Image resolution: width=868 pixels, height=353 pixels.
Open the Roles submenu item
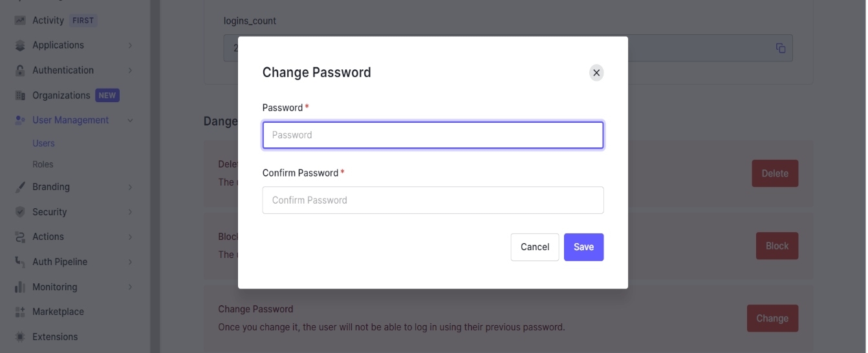pyautogui.click(x=43, y=164)
